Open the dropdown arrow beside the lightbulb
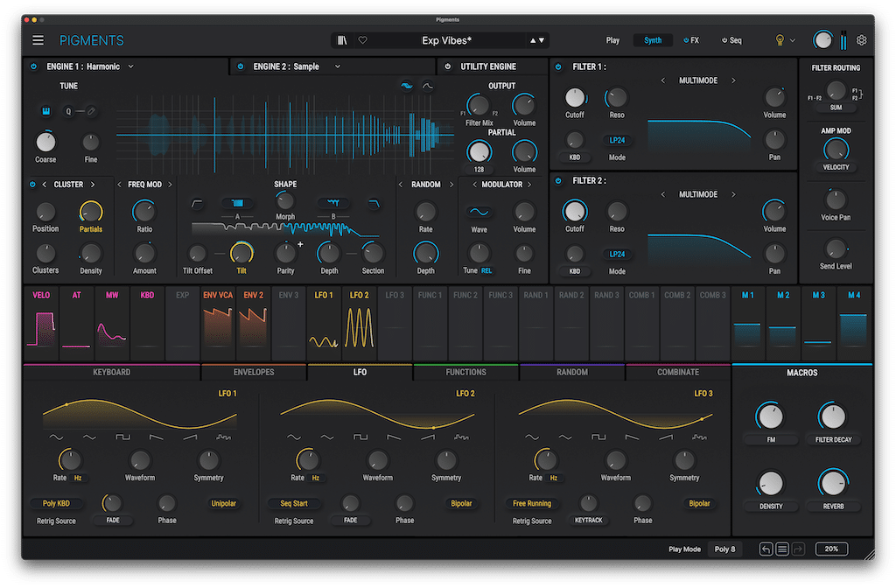 pyautogui.click(x=793, y=40)
